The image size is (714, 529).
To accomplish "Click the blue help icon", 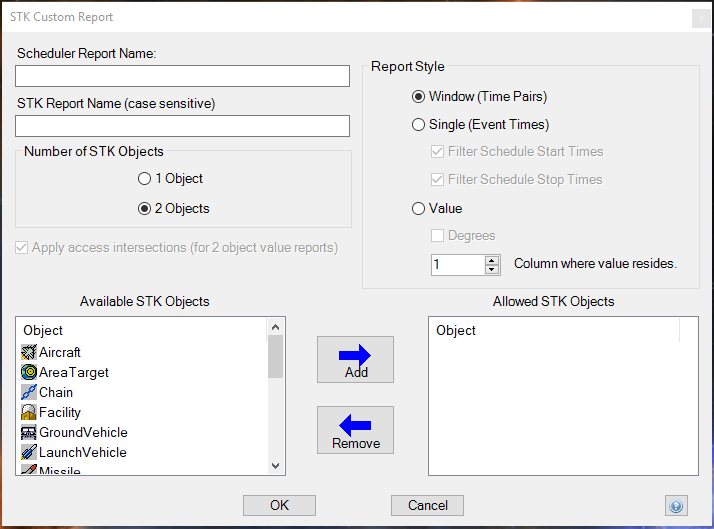I will pyautogui.click(x=676, y=506).
